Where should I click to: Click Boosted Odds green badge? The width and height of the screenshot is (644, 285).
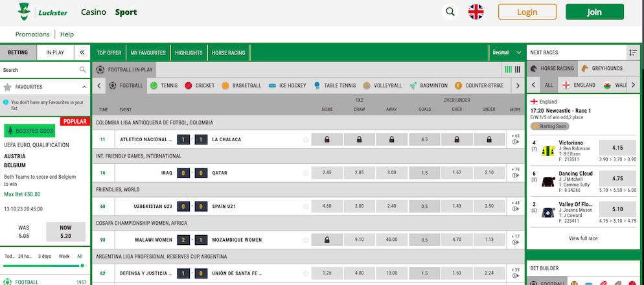[30, 131]
